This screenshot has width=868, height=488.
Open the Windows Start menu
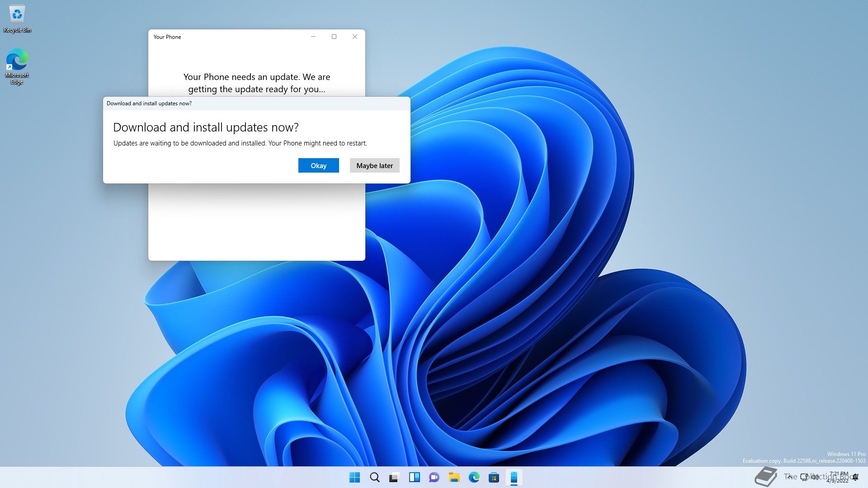(355, 477)
